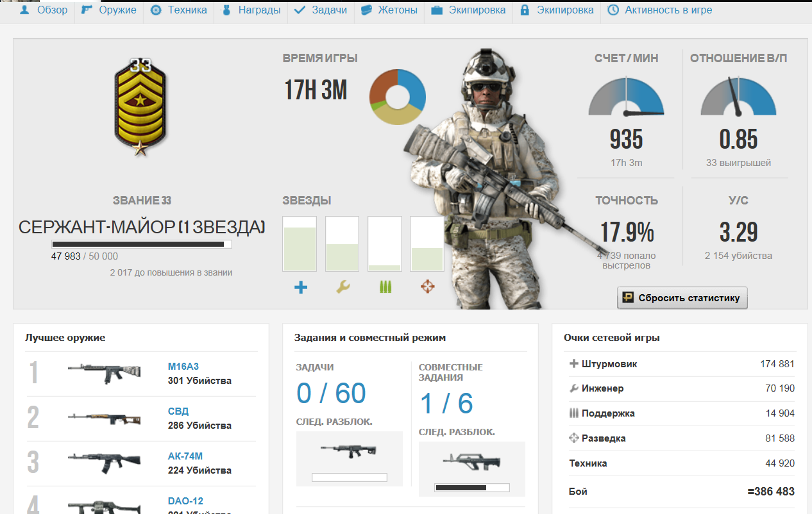The height and width of the screenshot is (514, 812).
Task: Click the Support service star bar
Action: (384, 244)
